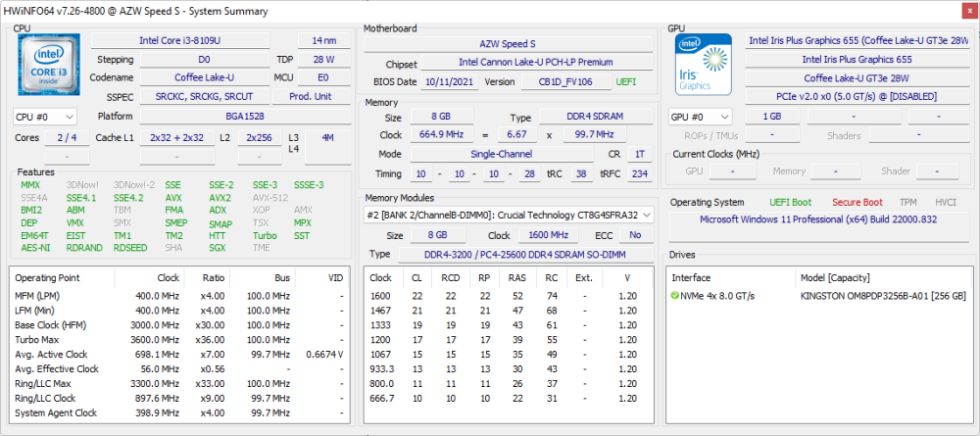This screenshot has height=436, width=980.
Task: Click the SGX feature flag
Action: coord(217,247)
